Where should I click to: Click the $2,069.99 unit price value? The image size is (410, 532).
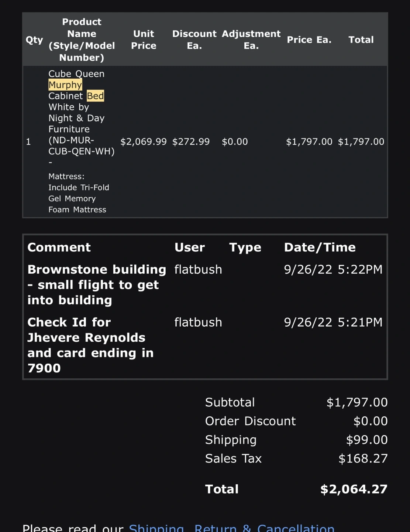click(x=144, y=142)
